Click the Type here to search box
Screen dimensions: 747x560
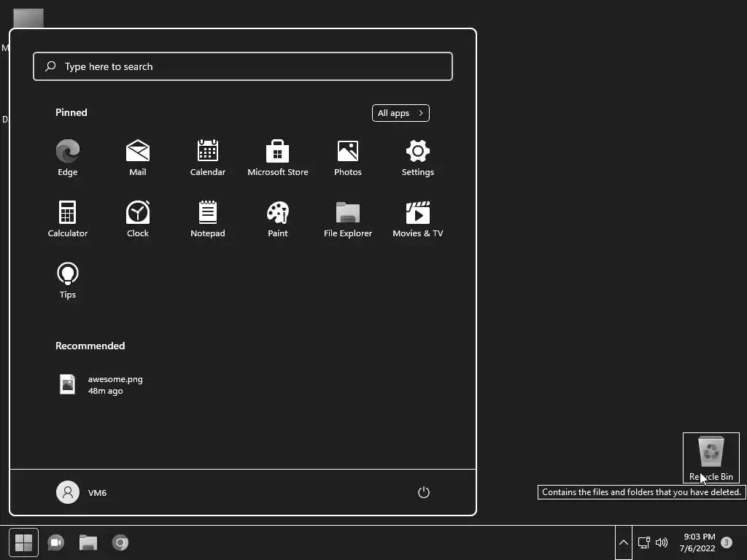point(243,66)
